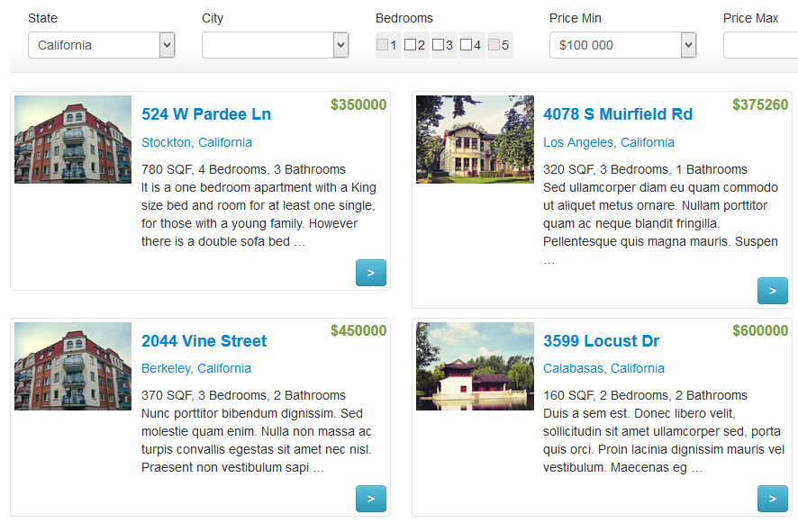The width and height of the screenshot is (798, 532).
Task: Click the arrow button on 3599 Locust Dr
Action: pyautogui.click(x=772, y=498)
